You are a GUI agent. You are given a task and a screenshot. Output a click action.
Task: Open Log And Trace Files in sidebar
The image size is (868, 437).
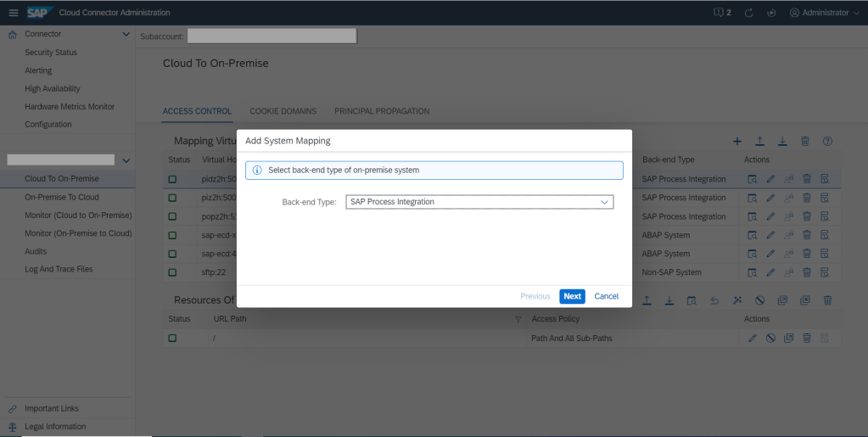(59, 269)
